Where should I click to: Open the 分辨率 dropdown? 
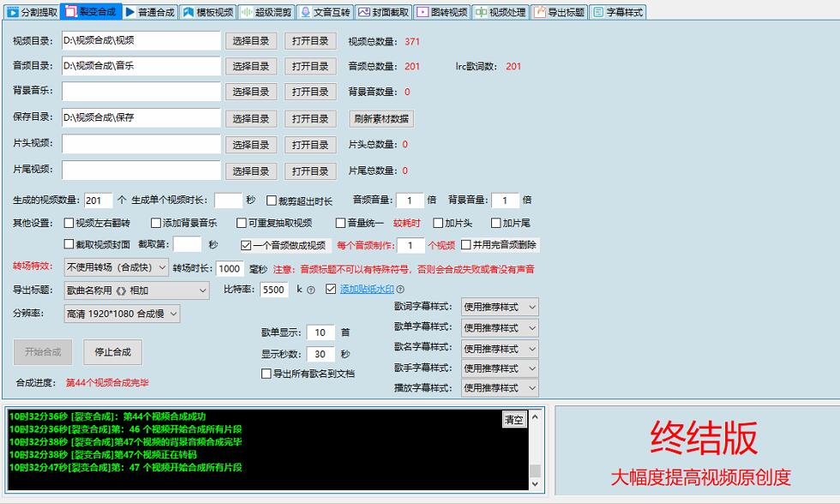(122, 314)
